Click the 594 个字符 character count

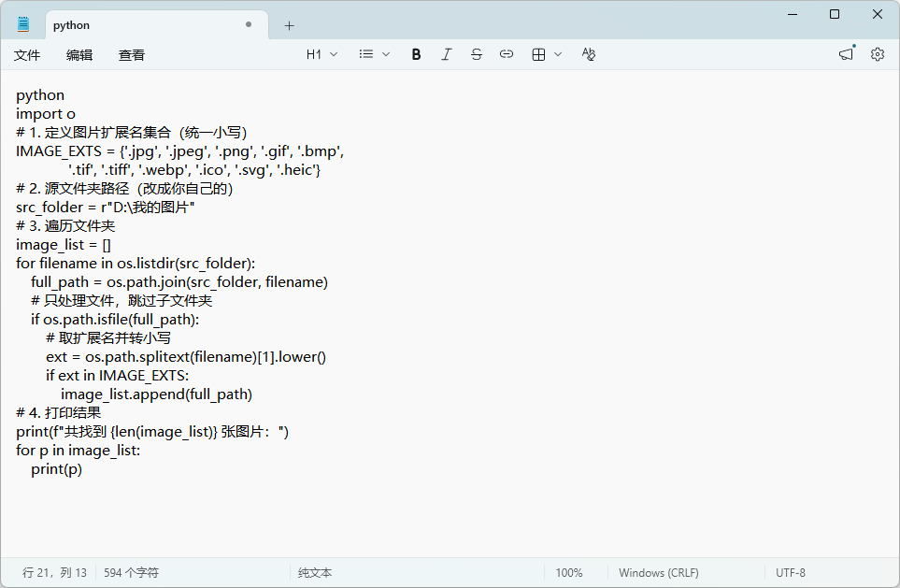(131, 572)
